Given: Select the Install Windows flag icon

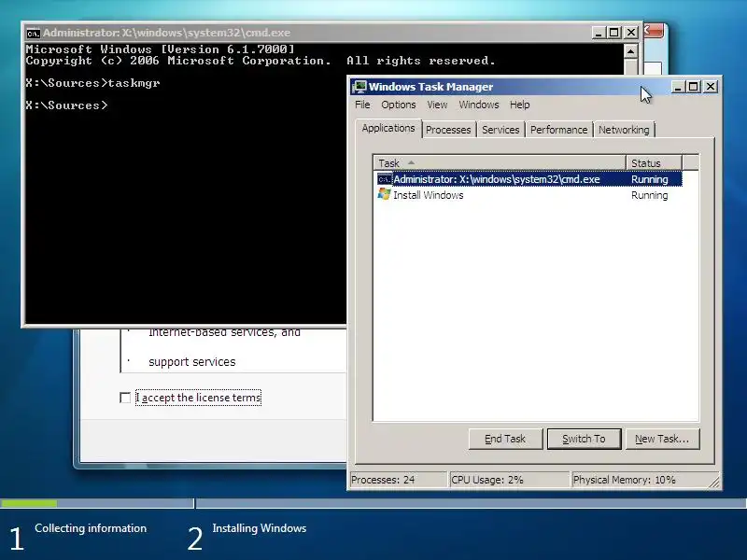Looking at the screenshot, I should (384, 194).
